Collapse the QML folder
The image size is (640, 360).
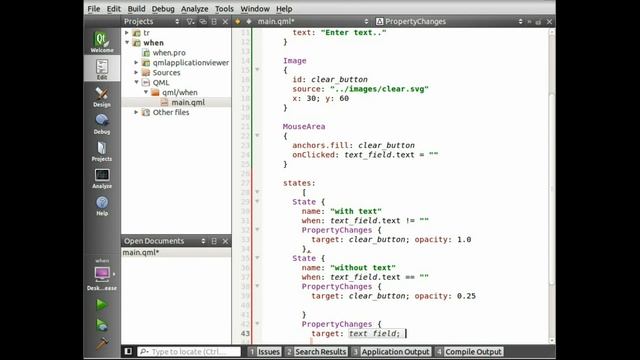[136, 82]
